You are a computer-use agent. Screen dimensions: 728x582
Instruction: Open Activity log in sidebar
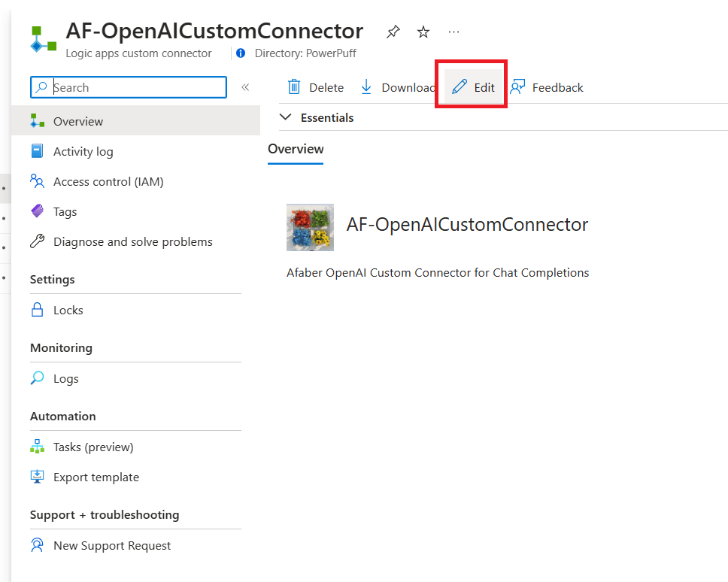[83, 151]
